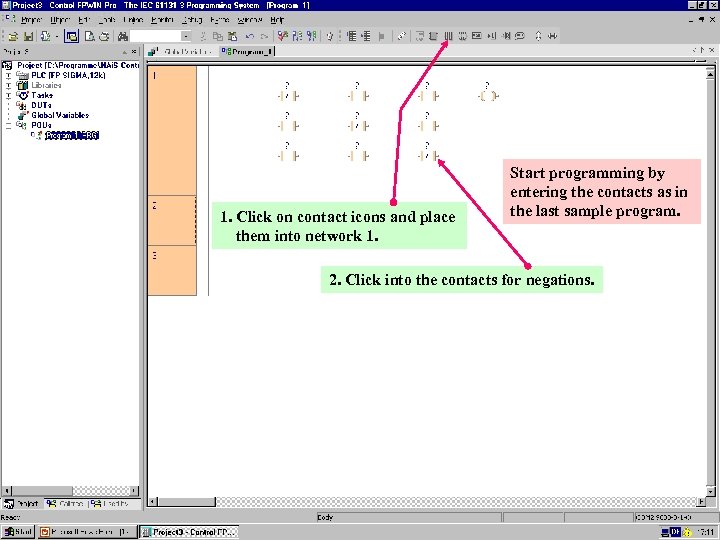Switch to Calltree tab at panel bottom
The width and height of the screenshot is (720, 540).
(x=65, y=504)
